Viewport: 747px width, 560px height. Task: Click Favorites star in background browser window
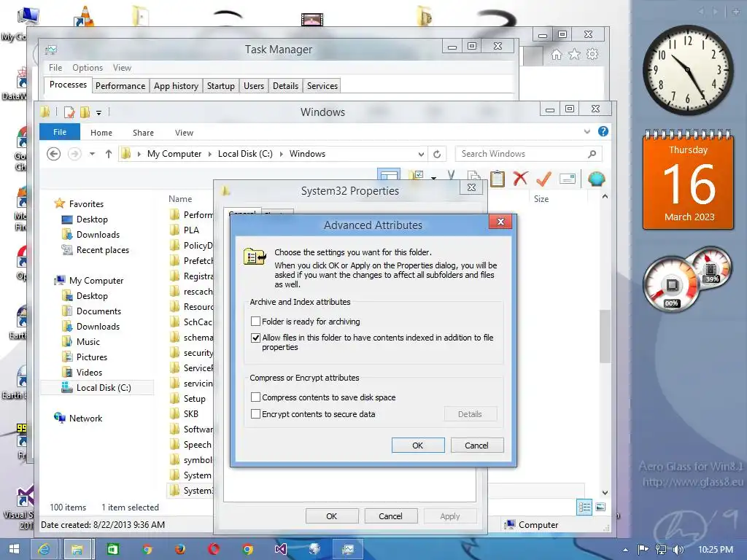(575, 54)
